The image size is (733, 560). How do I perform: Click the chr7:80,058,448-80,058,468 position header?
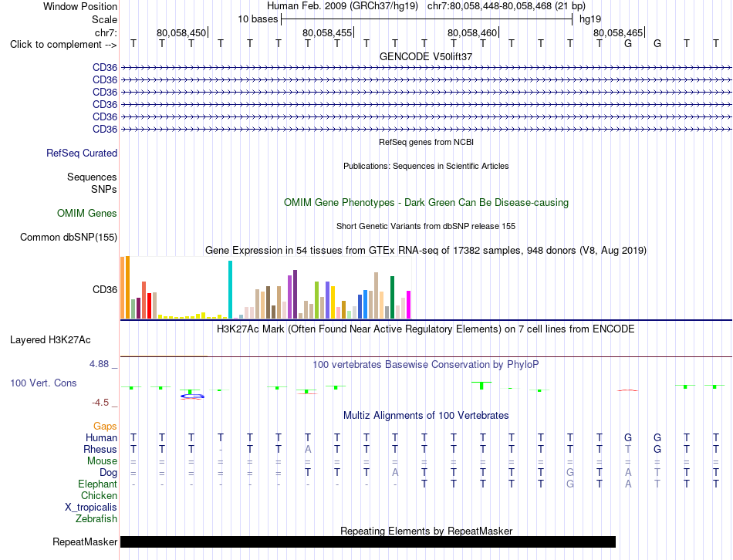pyautogui.click(x=506, y=6)
